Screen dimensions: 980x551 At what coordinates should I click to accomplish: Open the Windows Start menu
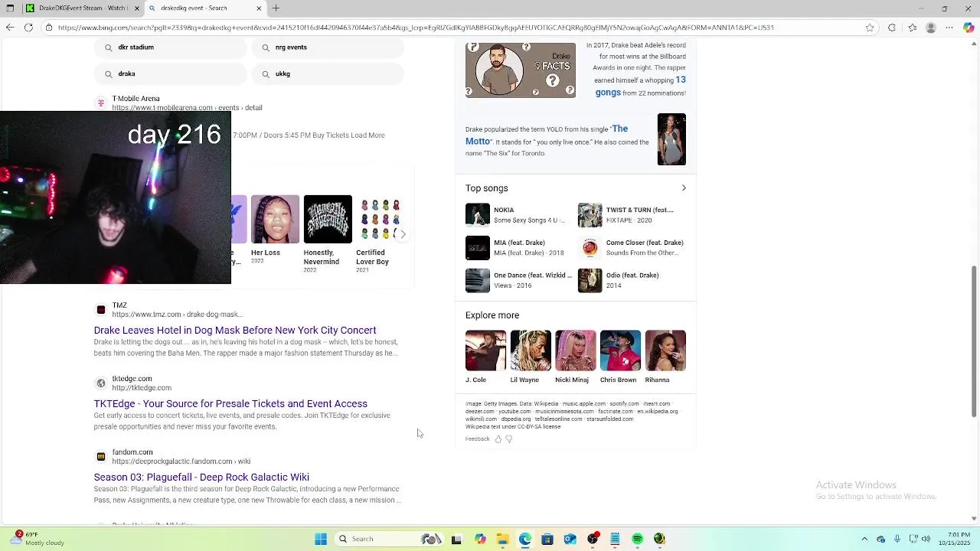(x=321, y=540)
